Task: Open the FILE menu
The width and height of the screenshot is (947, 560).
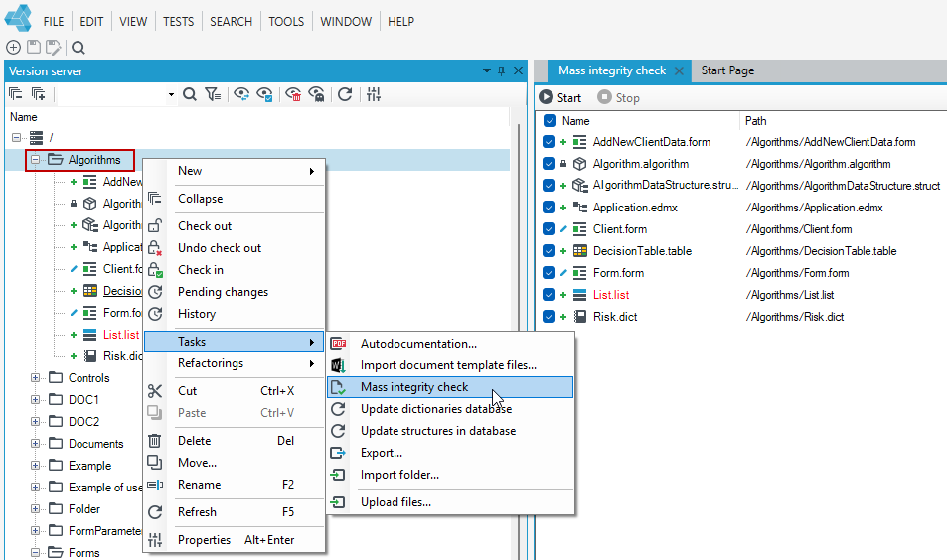Action: point(53,21)
